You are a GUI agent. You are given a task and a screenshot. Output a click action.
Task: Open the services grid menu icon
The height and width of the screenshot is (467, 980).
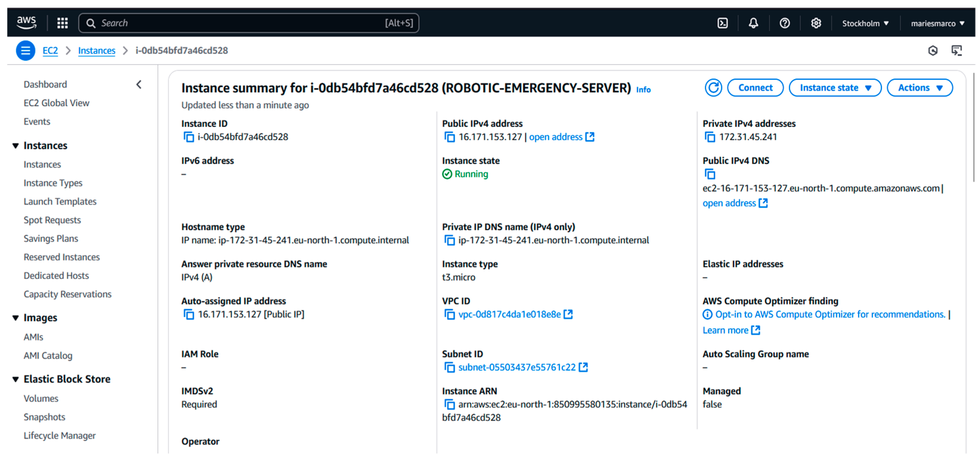pyautogui.click(x=62, y=23)
